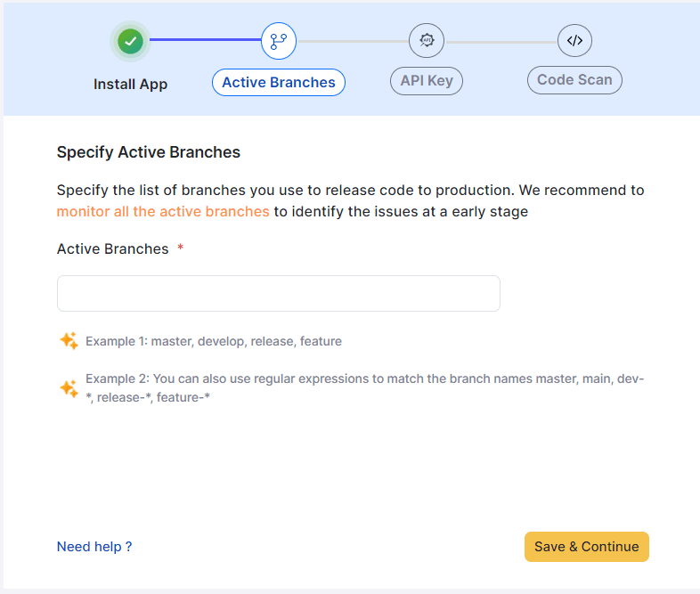Click the green checkmark Install App icon
Viewport: 700px width, 594px height.
[x=131, y=40]
